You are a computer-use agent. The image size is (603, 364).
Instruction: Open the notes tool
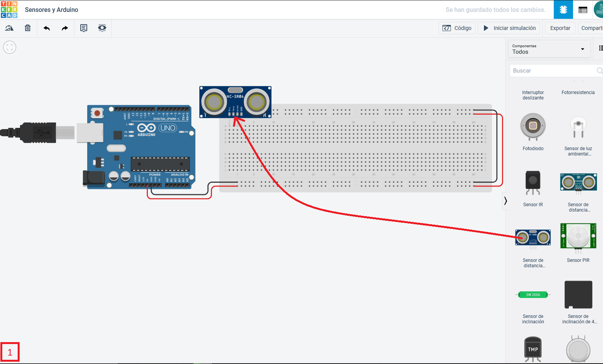click(x=84, y=28)
